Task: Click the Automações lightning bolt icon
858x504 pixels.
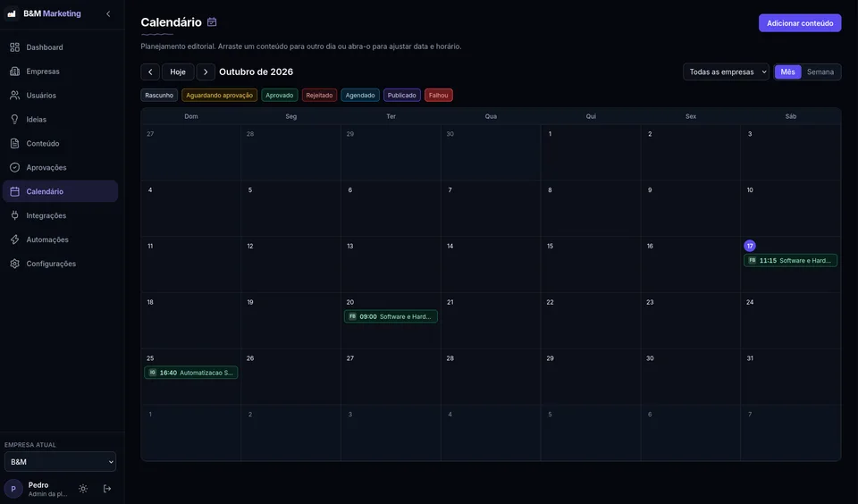Action: tap(15, 239)
